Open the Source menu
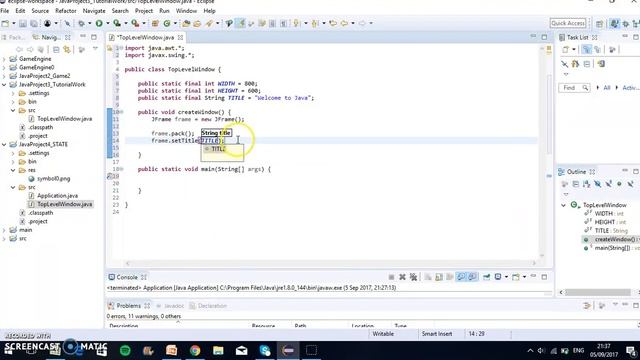The image size is (640, 360). pos(40,11)
